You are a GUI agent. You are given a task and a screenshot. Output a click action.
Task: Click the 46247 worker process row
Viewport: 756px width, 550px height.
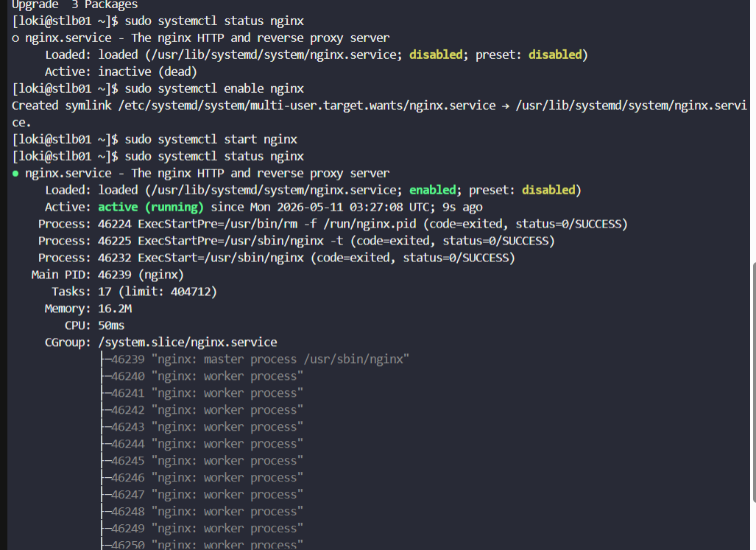(202, 494)
